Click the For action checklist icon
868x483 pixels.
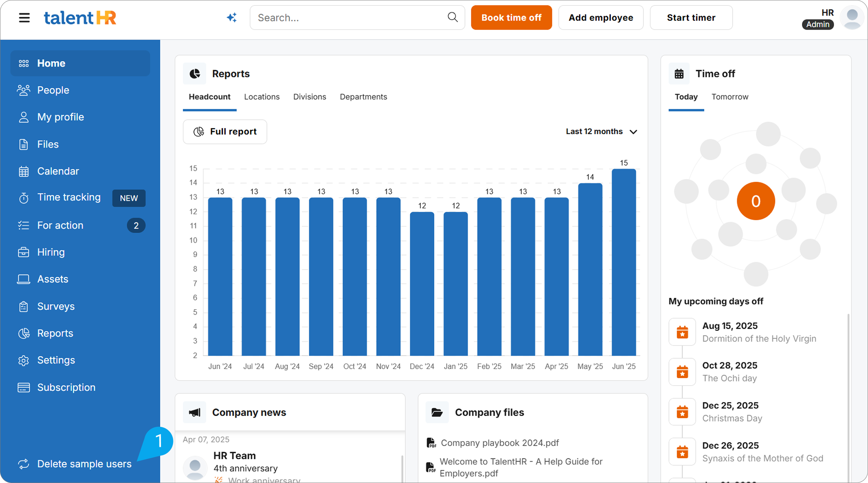tap(23, 225)
